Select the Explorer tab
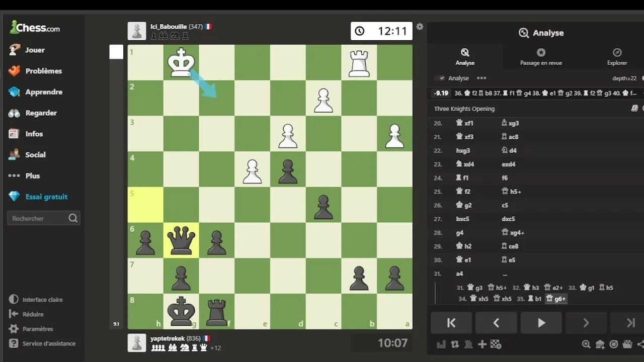 coord(617,57)
